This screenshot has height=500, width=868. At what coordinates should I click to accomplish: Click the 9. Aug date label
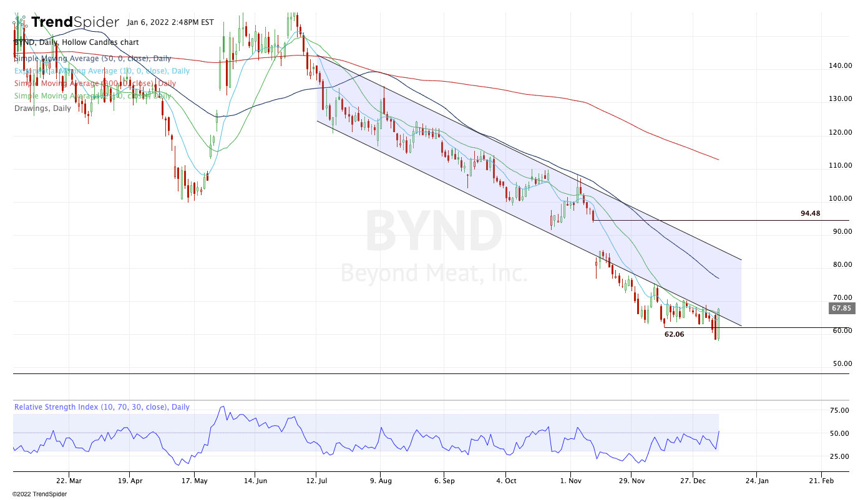pyautogui.click(x=380, y=481)
